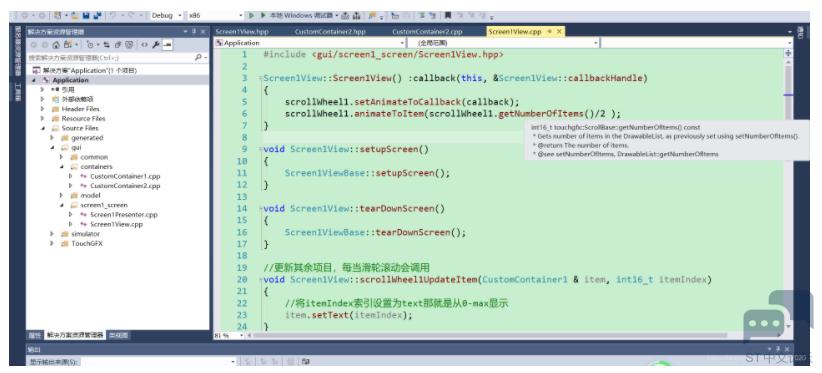
Task: Open the x86 platform dropdown
Action: coord(241,16)
